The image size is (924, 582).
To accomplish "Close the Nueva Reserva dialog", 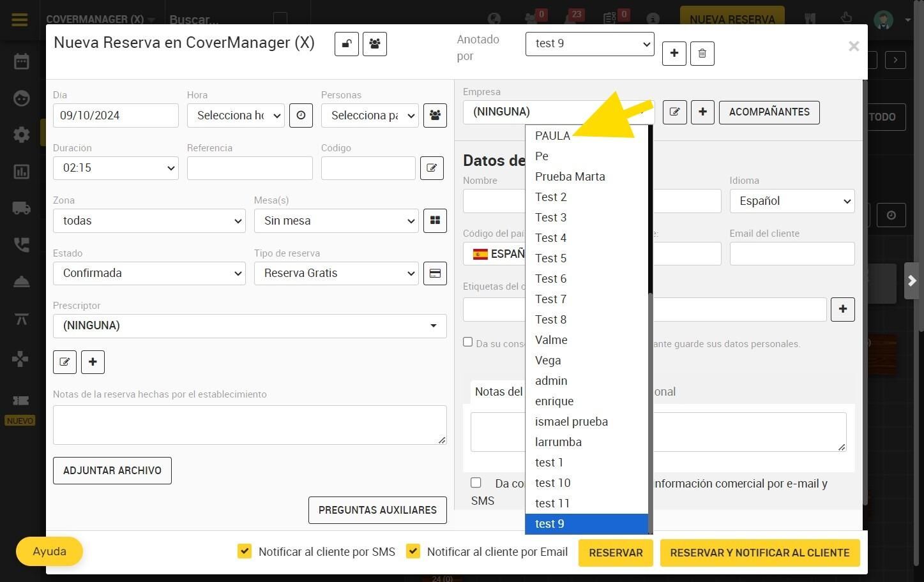I will point(854,46).
